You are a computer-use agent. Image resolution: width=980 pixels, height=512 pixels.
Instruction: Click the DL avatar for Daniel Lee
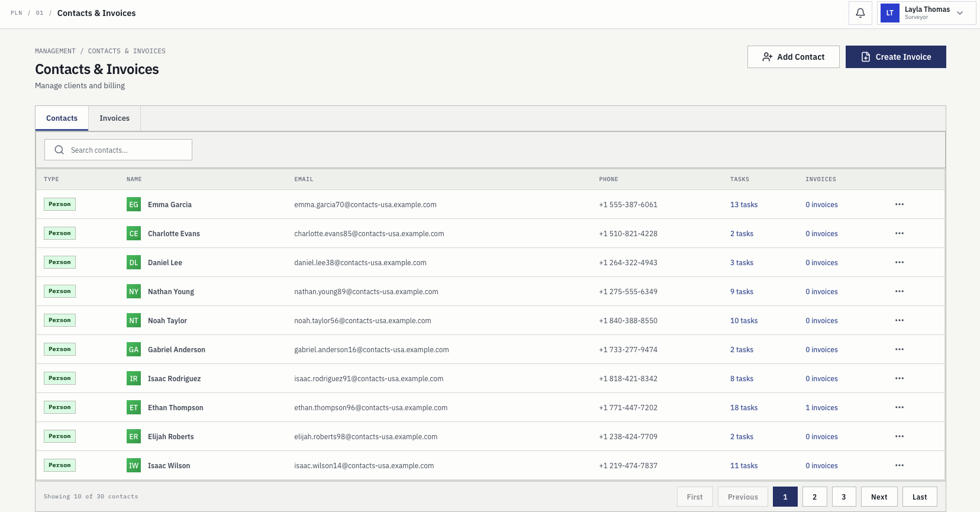coord(134,262)
